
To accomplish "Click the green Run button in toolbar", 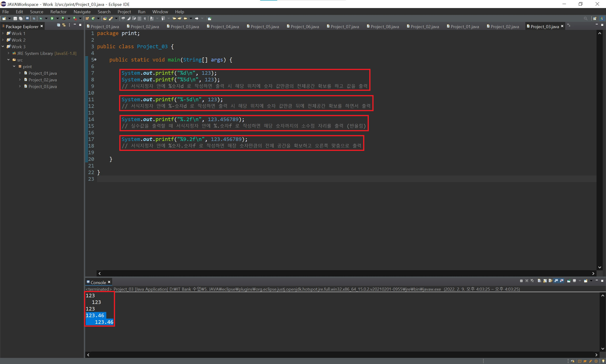I will click(x=52, y=18).
